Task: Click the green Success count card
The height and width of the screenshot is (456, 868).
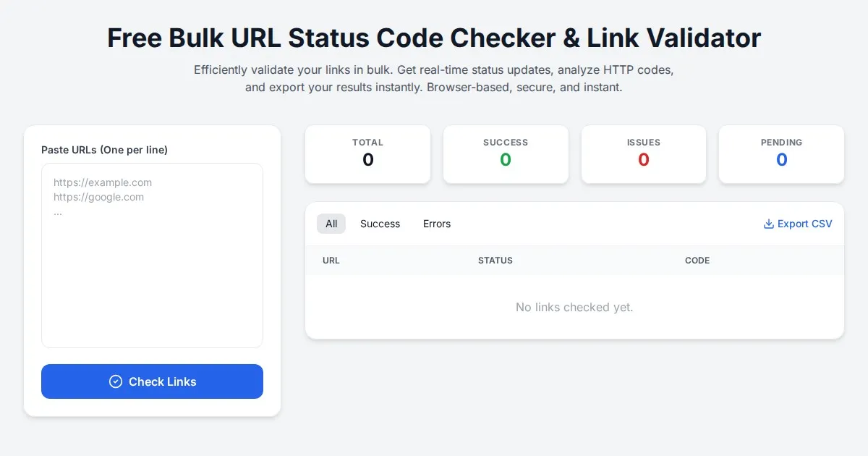Action: click(x=506, y=154)
